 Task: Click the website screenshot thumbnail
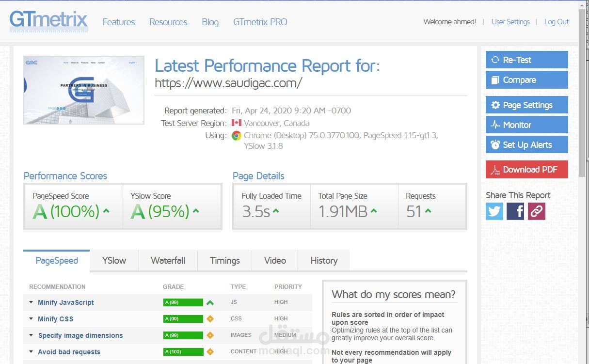[84, 90]
